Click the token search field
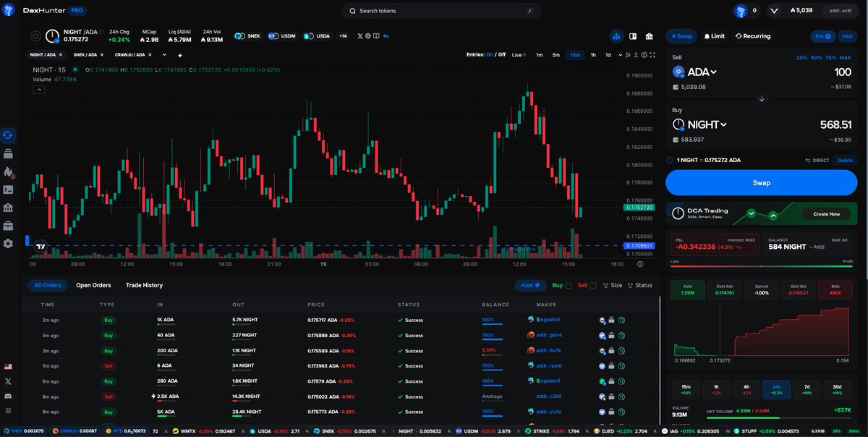Image resolution: width=868 pixels, height=437 pixels. pos(441,11)
